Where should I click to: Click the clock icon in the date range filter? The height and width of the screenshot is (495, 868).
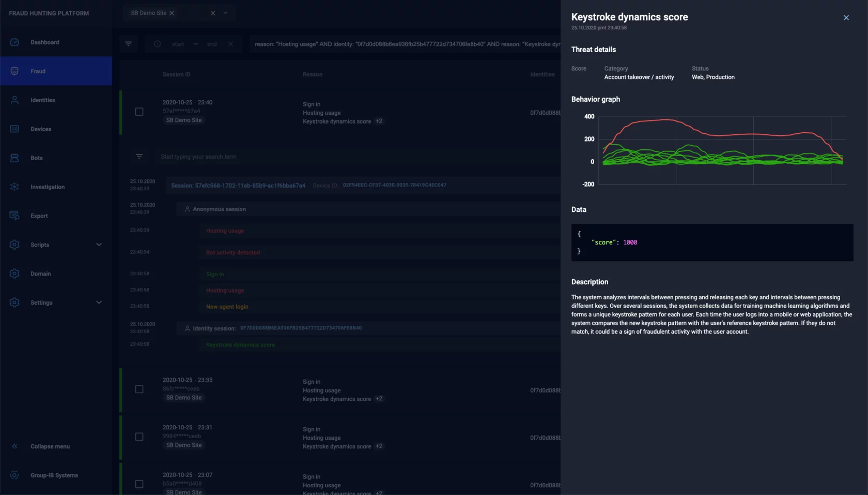157,44
